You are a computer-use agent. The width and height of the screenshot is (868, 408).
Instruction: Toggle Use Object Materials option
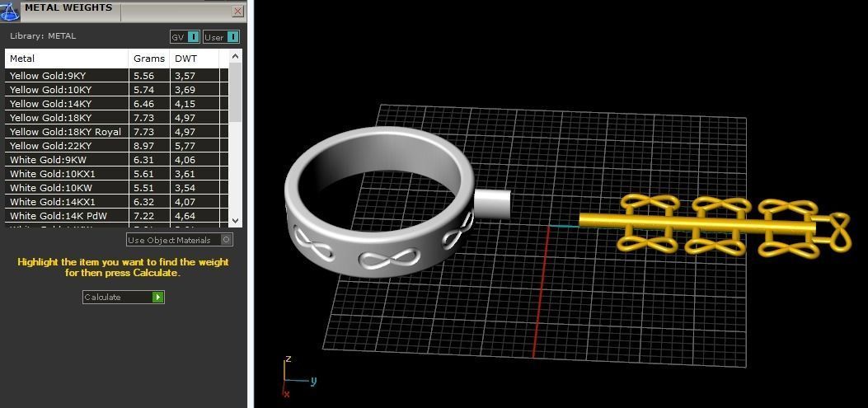click(180, 240)
